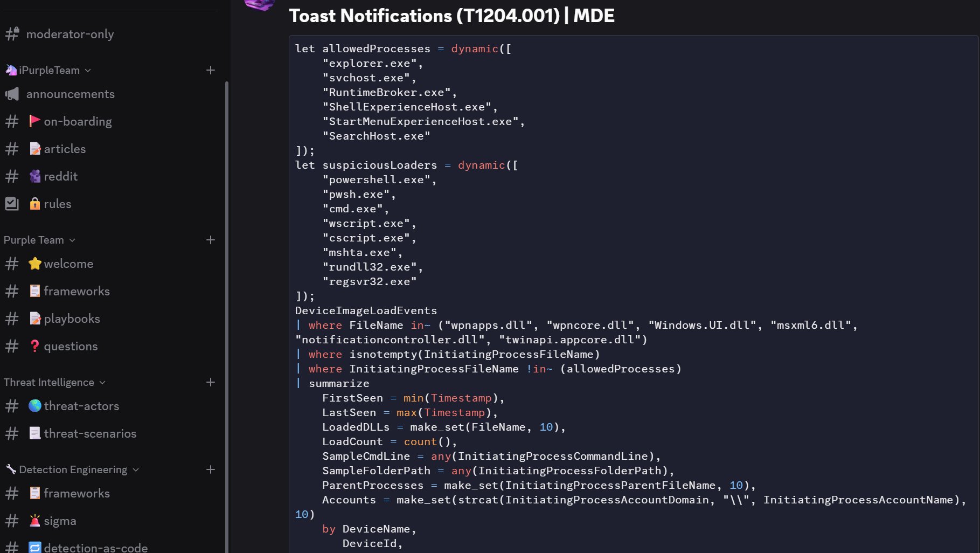
Task: Open the on-boarding channel
Action: click(x=78, y=122)
